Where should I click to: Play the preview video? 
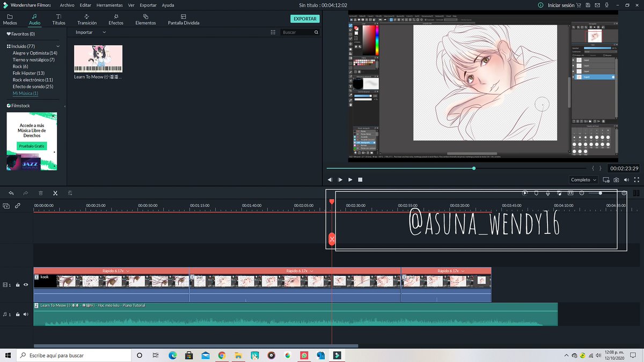pyautogui.click(x=350, y=180)
